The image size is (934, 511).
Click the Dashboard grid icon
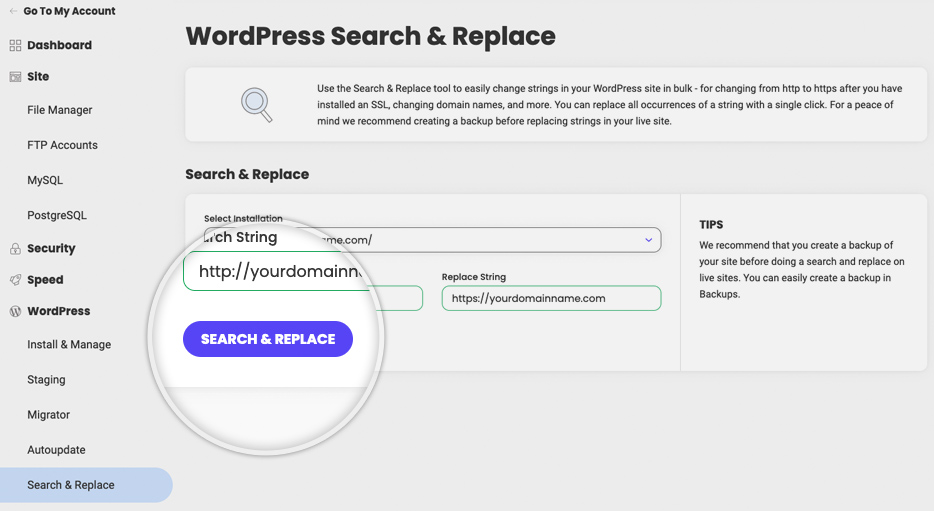(x=15, y=45)
